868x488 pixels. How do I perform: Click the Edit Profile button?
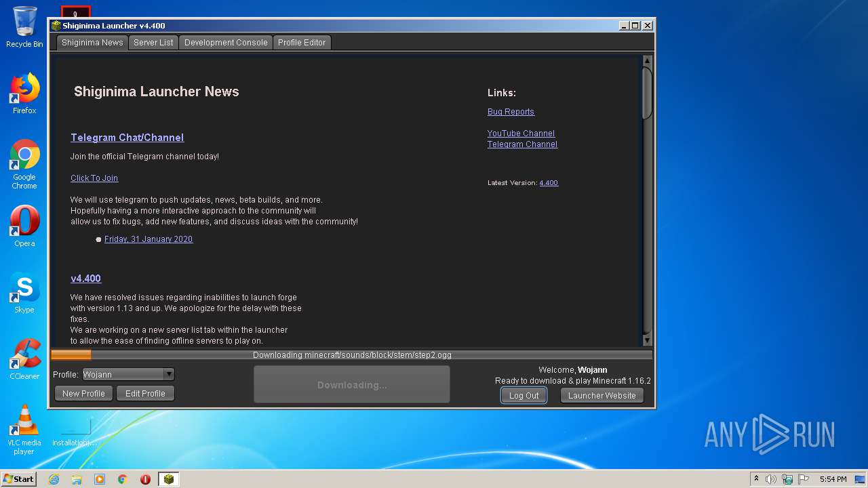pyautogui.click(x=145, y=393)
